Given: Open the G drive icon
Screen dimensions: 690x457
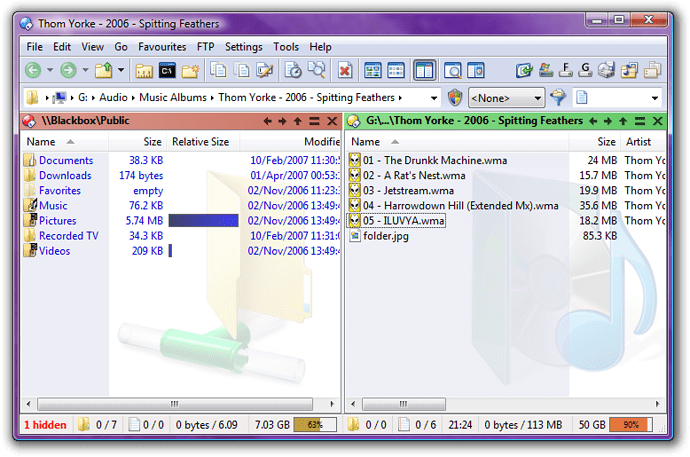Looking at the screenshot, I should click(585, 70).
